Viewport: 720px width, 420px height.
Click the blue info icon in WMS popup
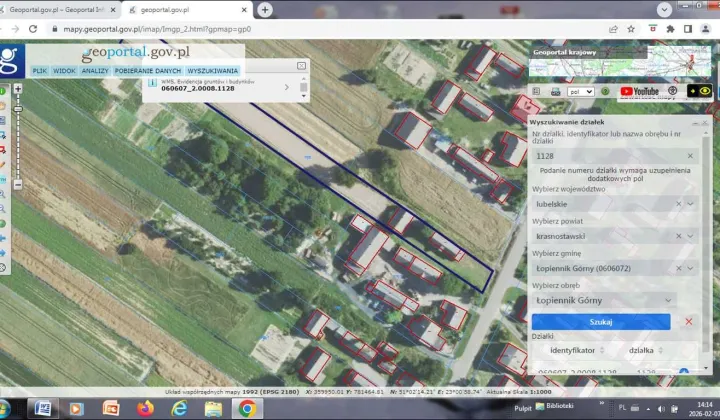(x=152, y=83)
